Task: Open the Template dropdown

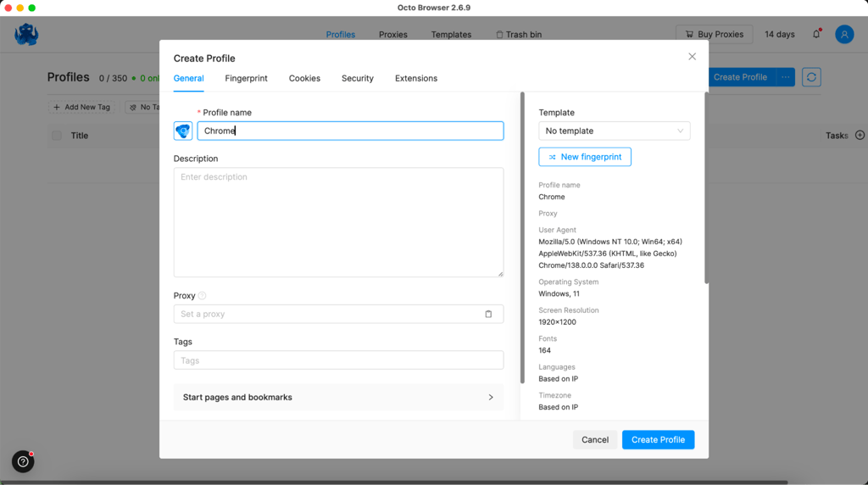Action: pyautogui.click(x=615, y=131)
